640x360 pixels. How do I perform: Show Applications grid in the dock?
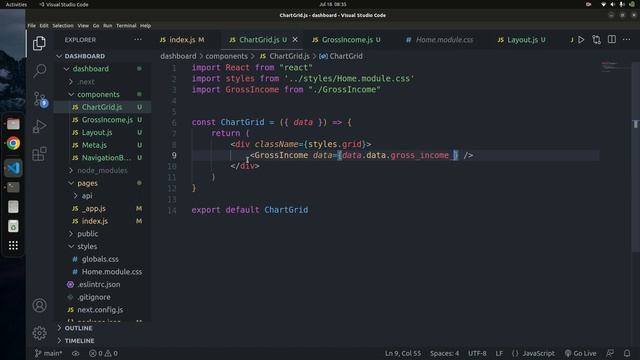(x=13, y=245)
